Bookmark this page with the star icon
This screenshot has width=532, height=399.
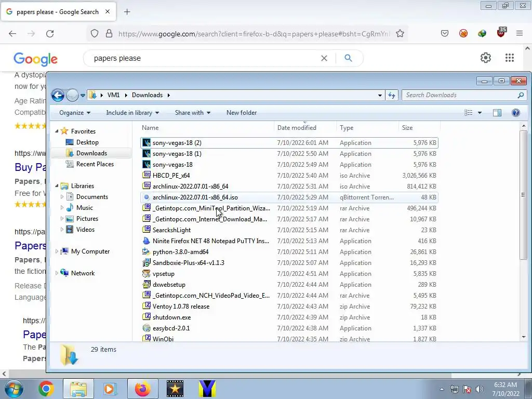click(400, 34)
